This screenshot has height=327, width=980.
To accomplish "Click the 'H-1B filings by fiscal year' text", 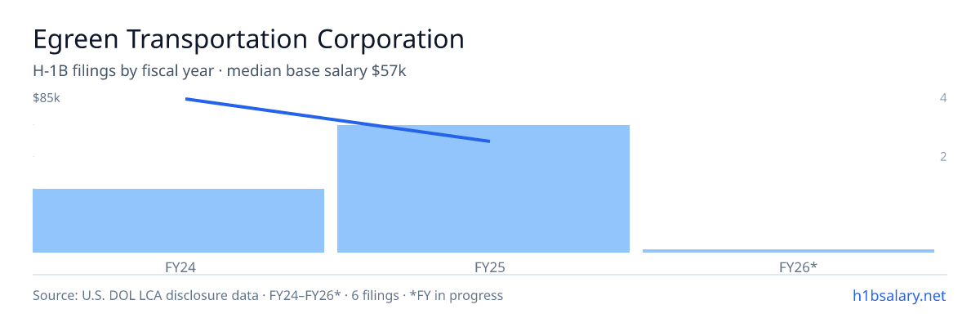I will click(x=124, y=71).
